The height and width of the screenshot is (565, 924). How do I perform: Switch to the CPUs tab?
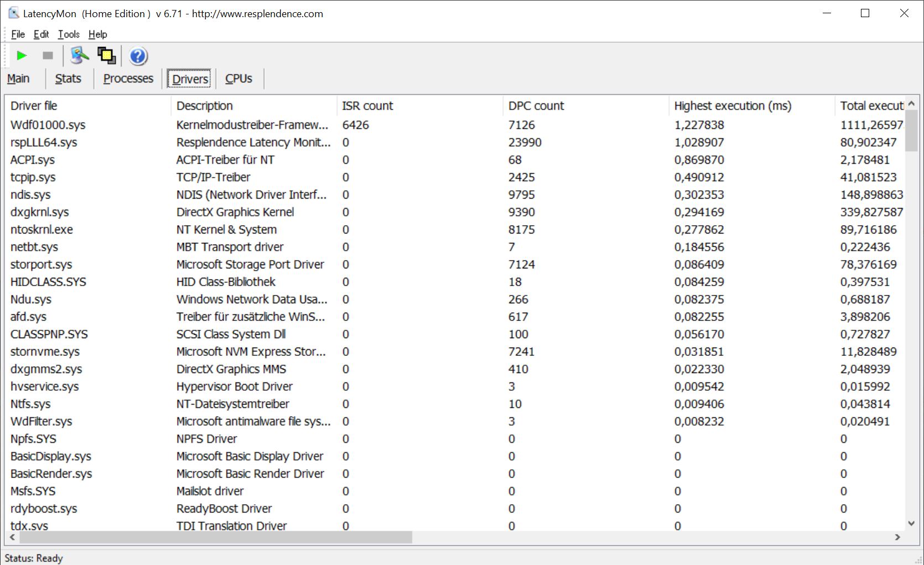pos(238,79)
